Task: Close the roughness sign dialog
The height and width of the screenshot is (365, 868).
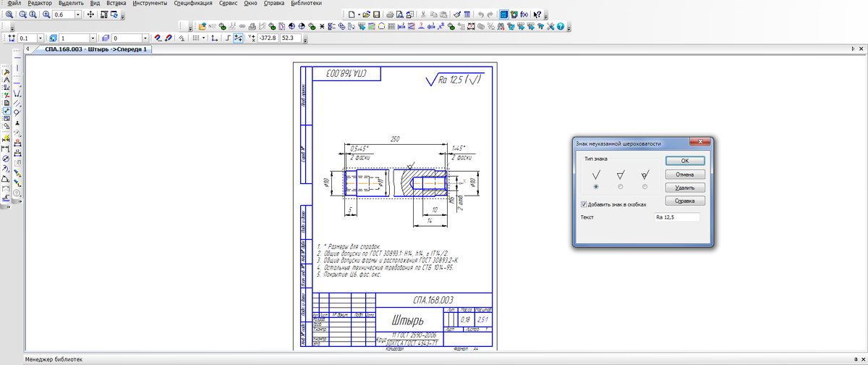Action: (x=700, y=143)
